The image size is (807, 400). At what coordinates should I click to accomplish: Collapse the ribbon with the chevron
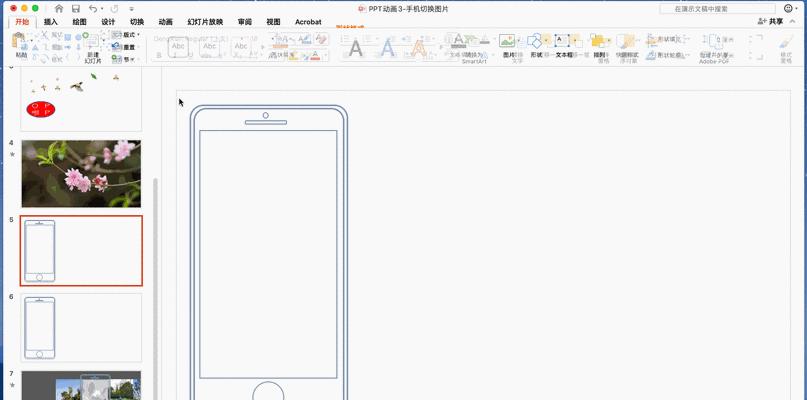tap(794, 21)
